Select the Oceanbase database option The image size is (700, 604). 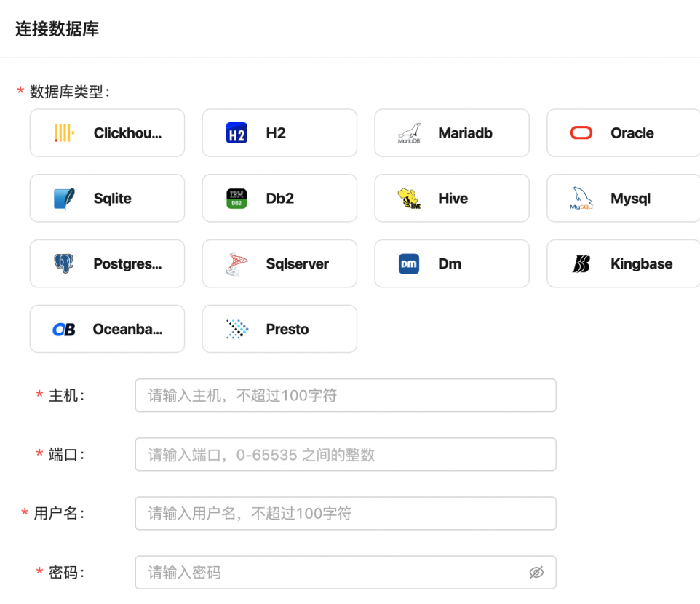tap(107, 329)
